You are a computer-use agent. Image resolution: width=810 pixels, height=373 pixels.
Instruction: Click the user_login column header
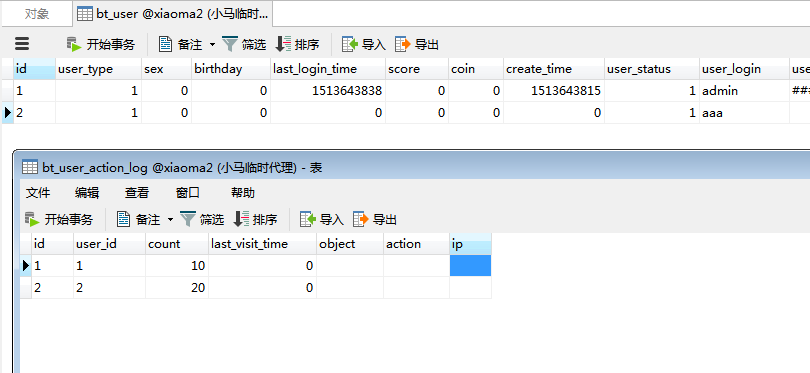(x=744, y=69)
